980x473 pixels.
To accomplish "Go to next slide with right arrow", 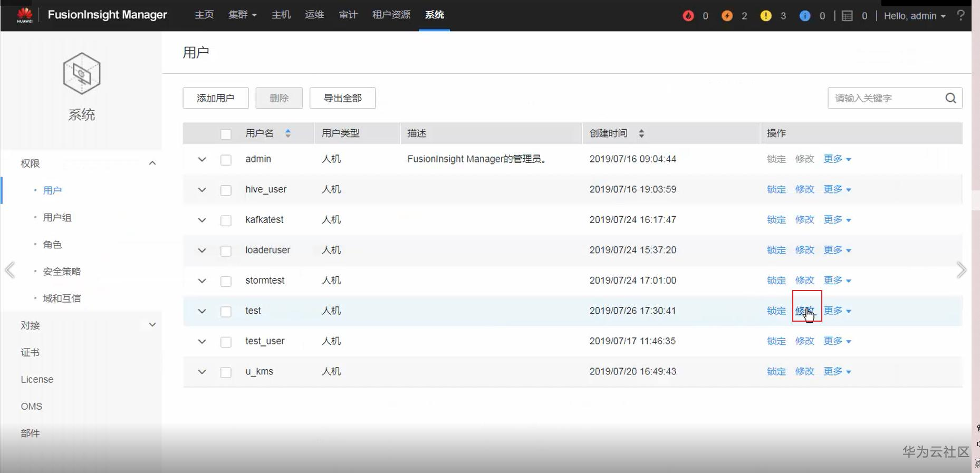I will 962,270.
